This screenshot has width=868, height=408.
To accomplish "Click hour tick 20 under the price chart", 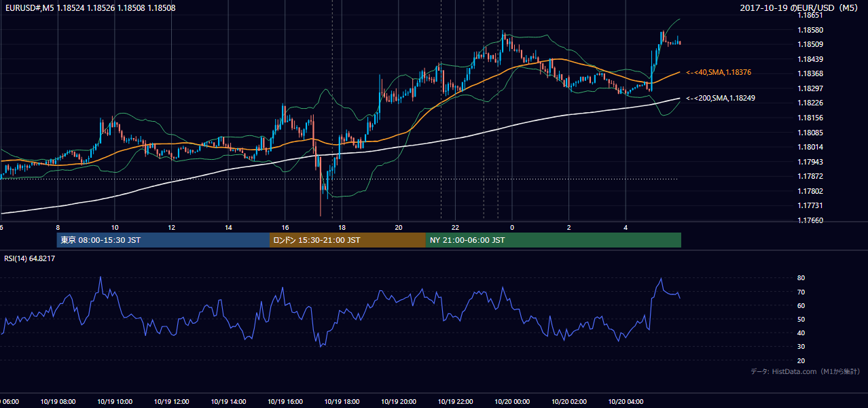I will point(399,228).
